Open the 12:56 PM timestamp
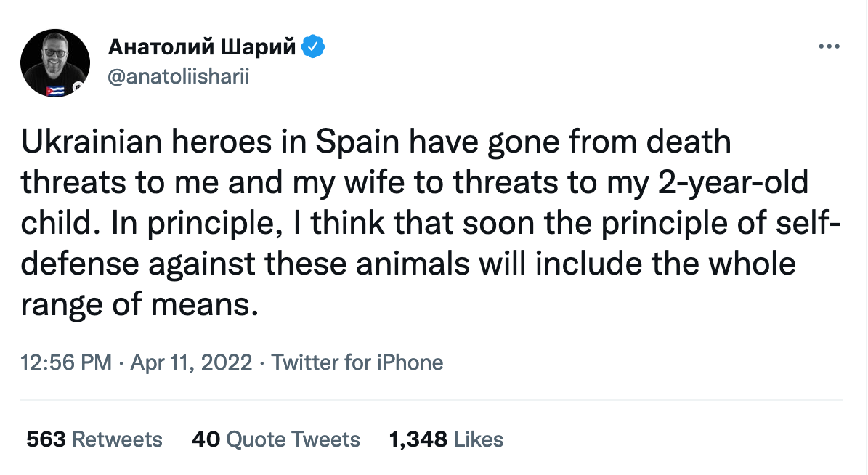 [x=66, y=362]
